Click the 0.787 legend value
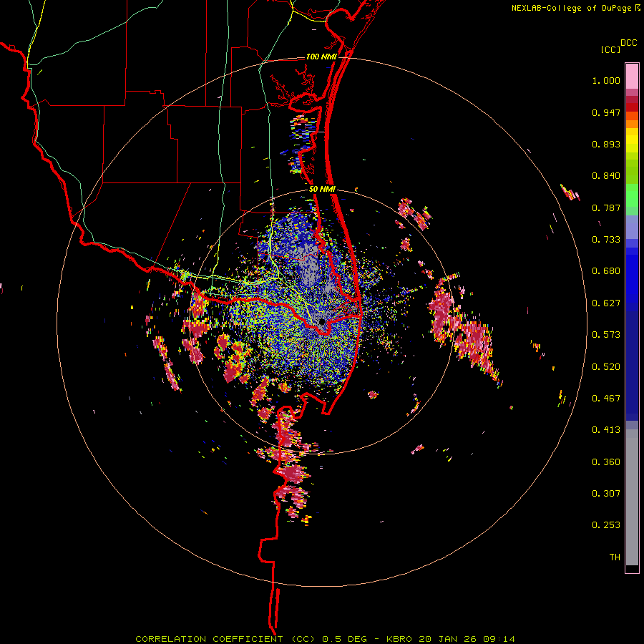644x644 pixels. 606,208
